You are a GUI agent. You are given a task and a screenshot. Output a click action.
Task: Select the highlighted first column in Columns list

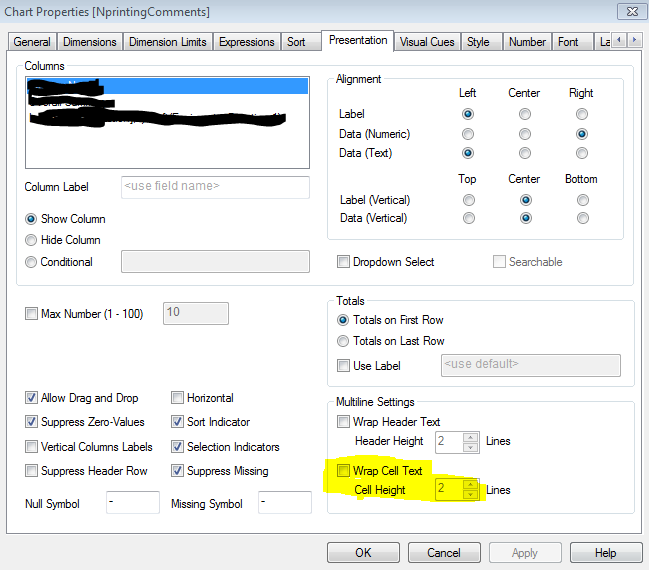point(167,86)
